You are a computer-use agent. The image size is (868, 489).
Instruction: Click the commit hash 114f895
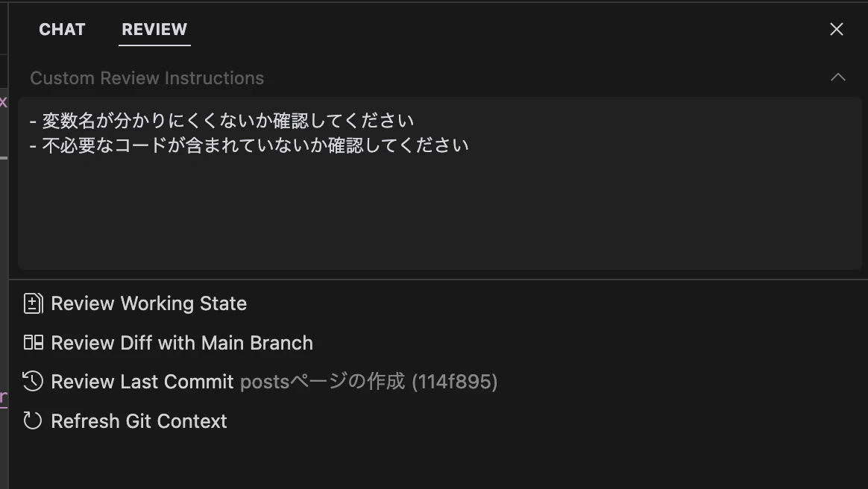click(x=454, y=382)
